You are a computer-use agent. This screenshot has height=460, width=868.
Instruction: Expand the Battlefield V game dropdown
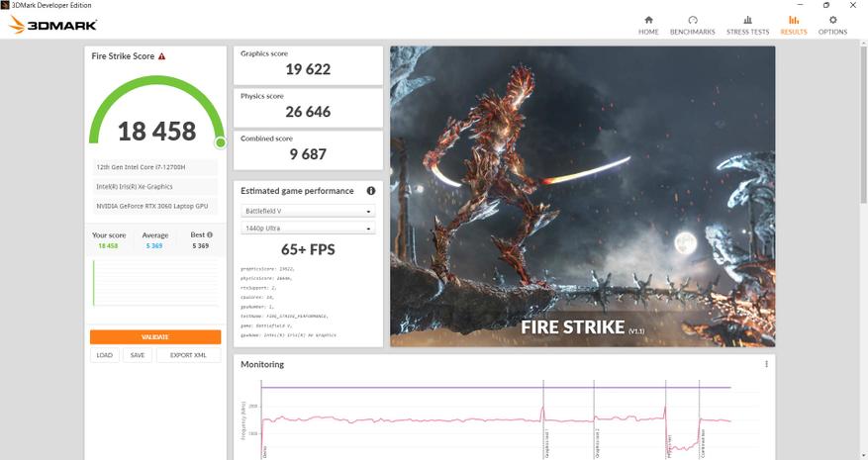pyautogui.click(x=308, y=211)
